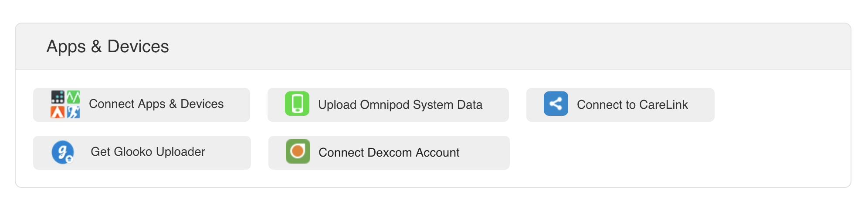Click the dark dotted Fitbit-style tile
Screen dimensions: 868x201
click(x=58, y=97)
